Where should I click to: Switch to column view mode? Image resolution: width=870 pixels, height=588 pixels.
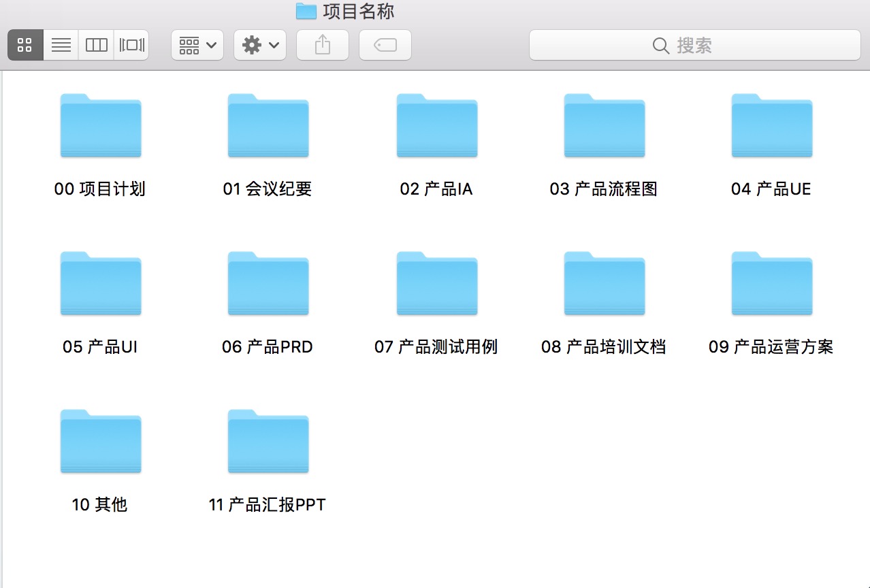tap(96, 46)
